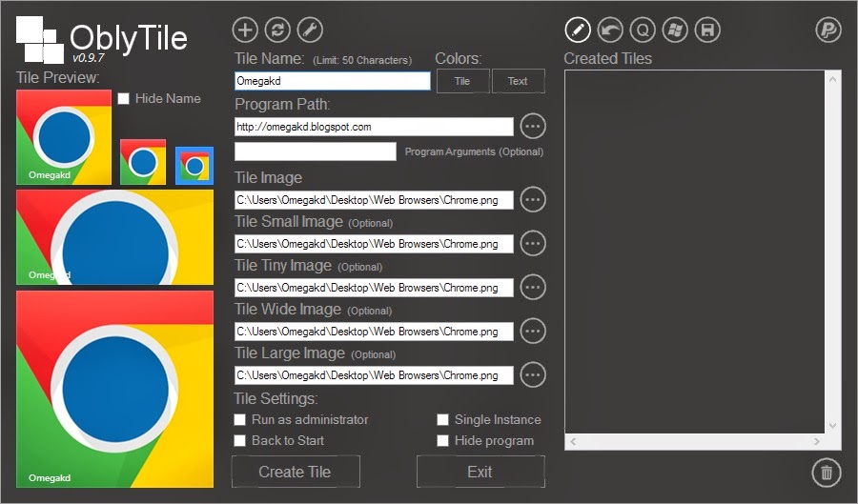Click the Program Path input field
Image resolution: width=858 pixels, height=504 pixels.
click(x=374, y=127)
